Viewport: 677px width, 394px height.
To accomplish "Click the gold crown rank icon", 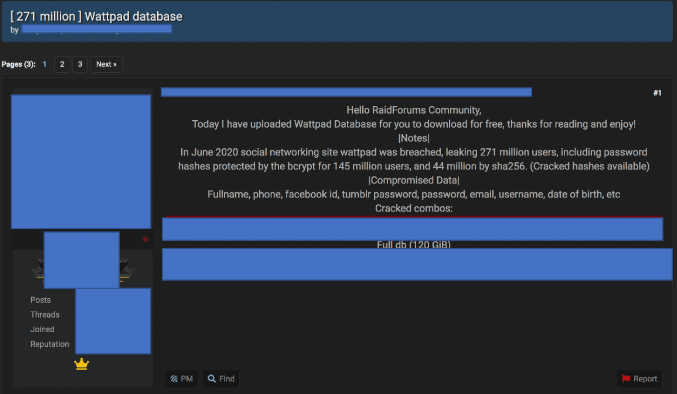I will (x=82, y=364).
